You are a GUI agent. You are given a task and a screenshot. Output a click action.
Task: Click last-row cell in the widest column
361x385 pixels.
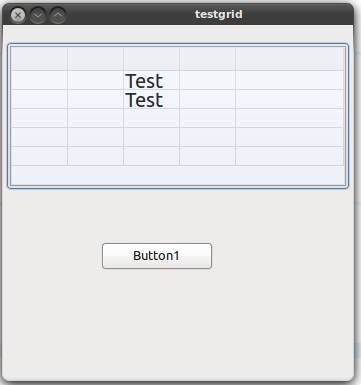pyautogui.click(x=289, y=156)
